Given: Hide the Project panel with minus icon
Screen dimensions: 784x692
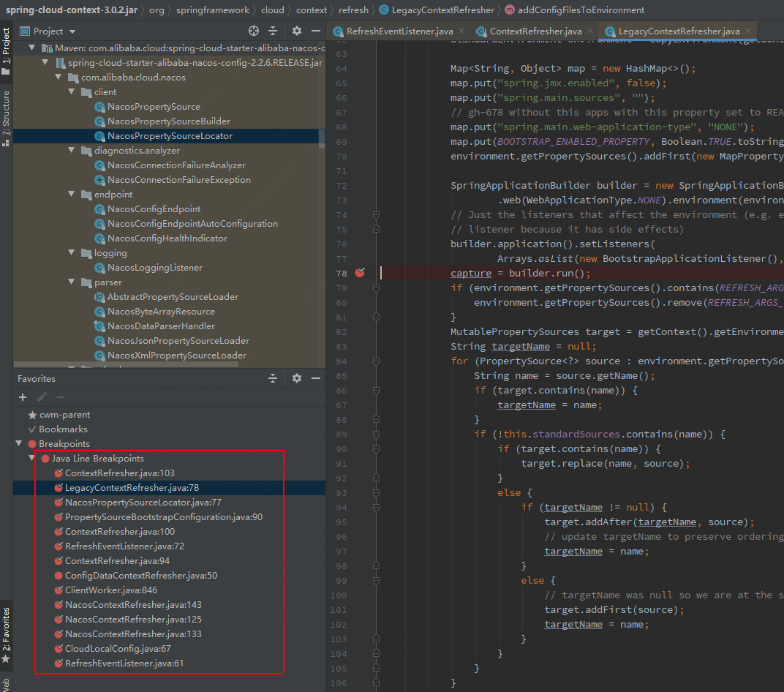Looking at the screenshot, I should (x=315, y=31).
